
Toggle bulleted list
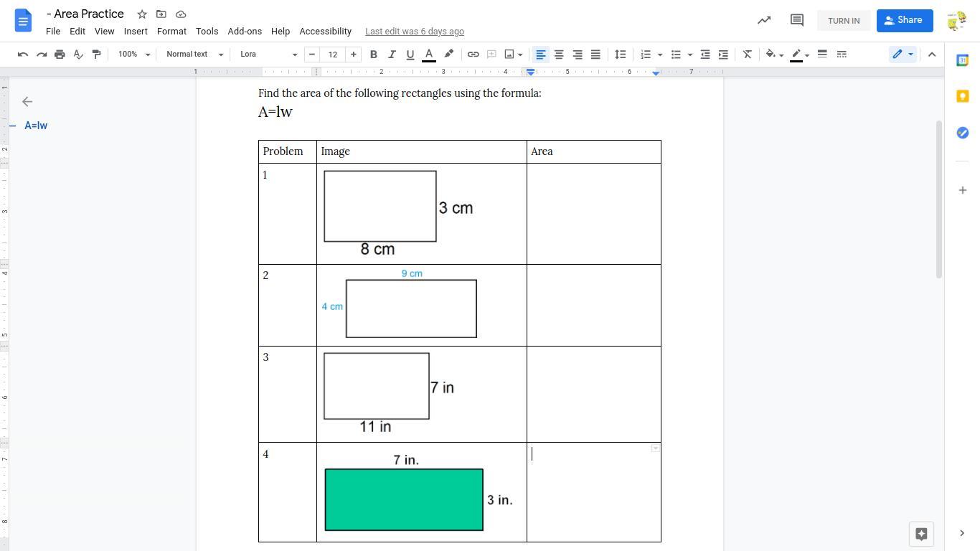pos(676,55)
